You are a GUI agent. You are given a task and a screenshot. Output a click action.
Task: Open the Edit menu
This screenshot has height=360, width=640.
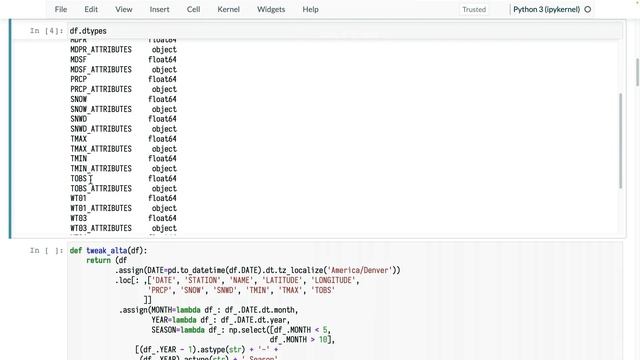[91, 9]
